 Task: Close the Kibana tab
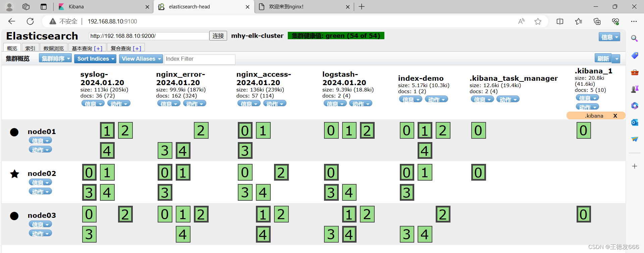(147, 7)
